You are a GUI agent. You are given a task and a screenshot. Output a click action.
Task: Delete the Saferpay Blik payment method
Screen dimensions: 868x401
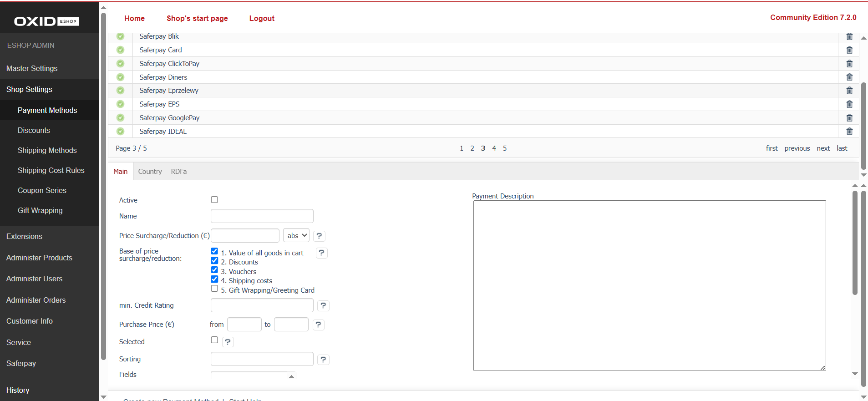coord(849,36)
